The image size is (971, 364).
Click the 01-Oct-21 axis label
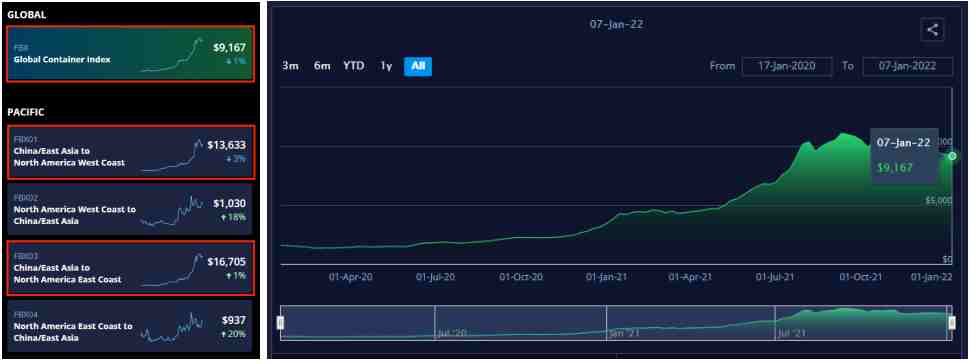click(x=860, y=277)
